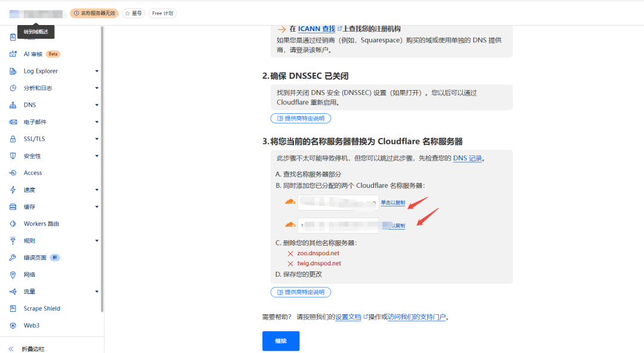Click 单击以复制 for first nameserver
This screenshot has width=644, height=353.
point(392,203)
